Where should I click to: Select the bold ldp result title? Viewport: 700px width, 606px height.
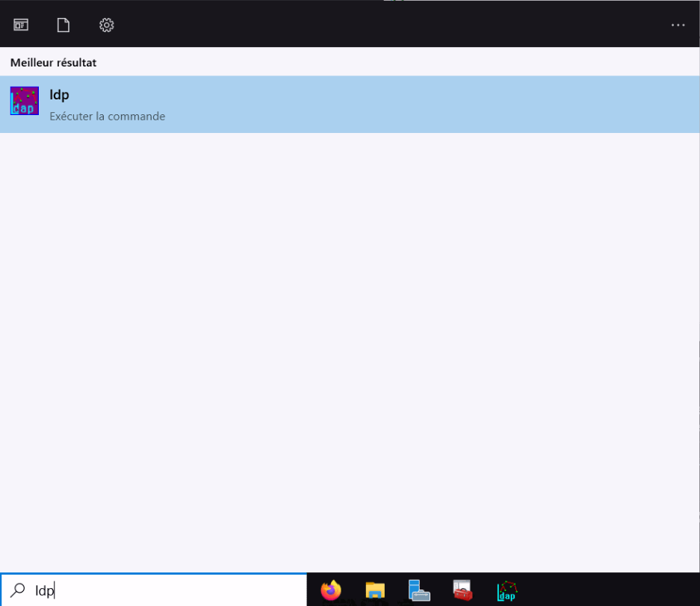pos(59,95)
